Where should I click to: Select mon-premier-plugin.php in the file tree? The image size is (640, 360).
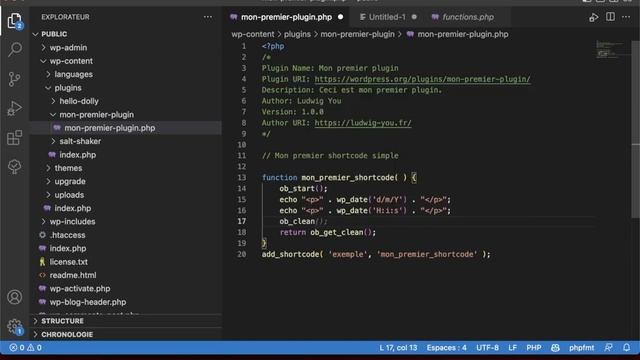pos(109,128)
